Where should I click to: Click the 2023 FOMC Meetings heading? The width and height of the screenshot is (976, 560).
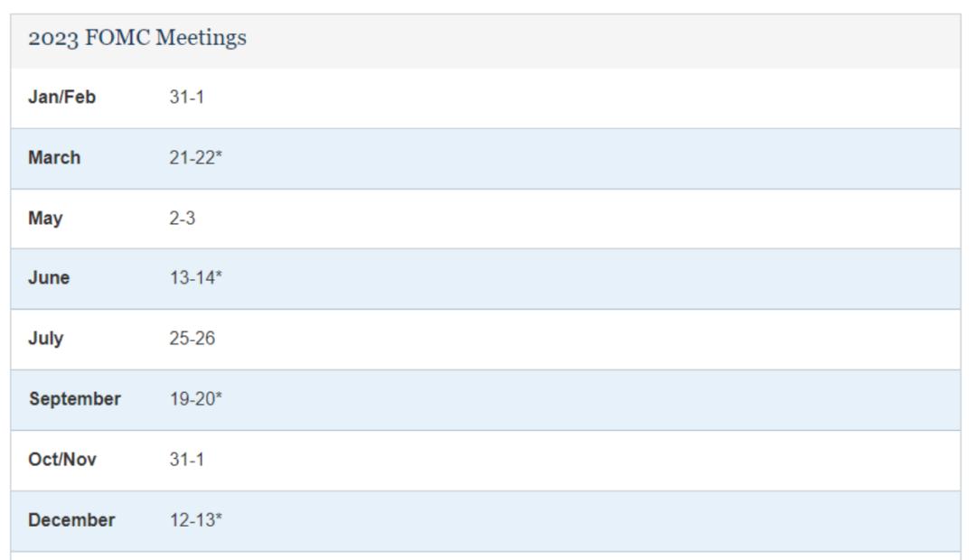point(137,38)
